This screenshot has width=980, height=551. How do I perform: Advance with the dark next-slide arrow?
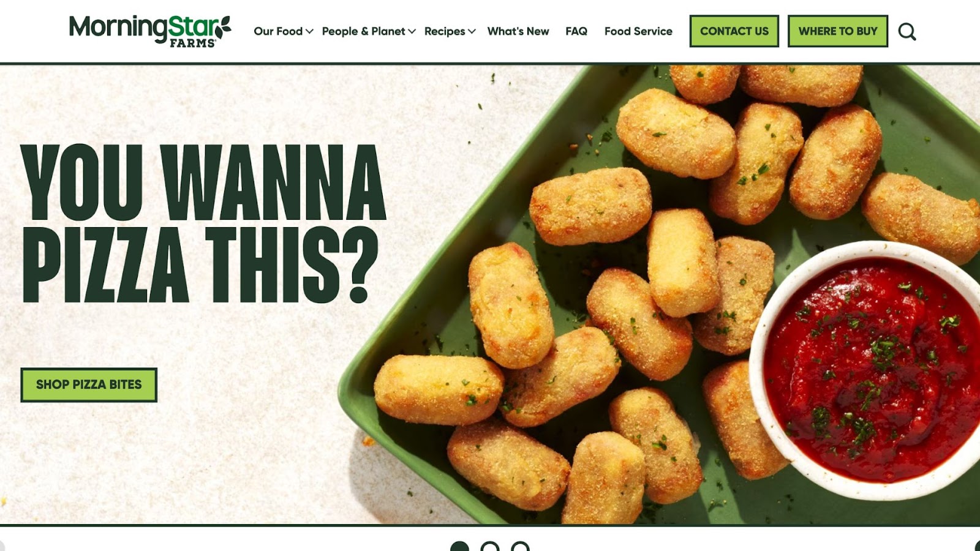point(977,547)
